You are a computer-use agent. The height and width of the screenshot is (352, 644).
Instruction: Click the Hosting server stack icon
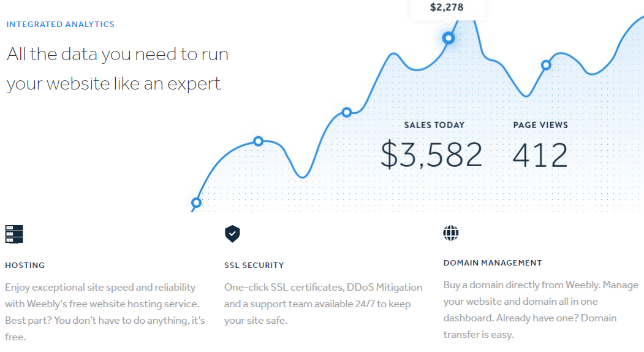[13, 234]
